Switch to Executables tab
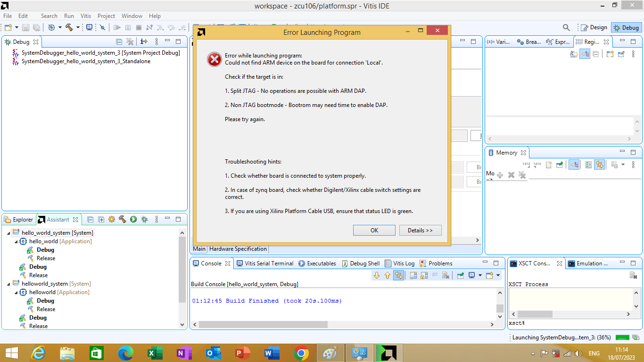 pos(317,263)
